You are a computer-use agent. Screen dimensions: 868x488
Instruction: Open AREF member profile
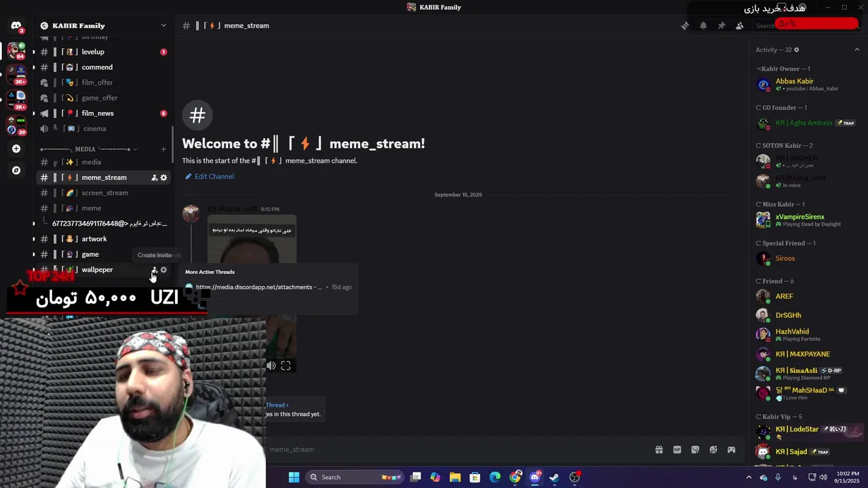(x=807, y=296)
